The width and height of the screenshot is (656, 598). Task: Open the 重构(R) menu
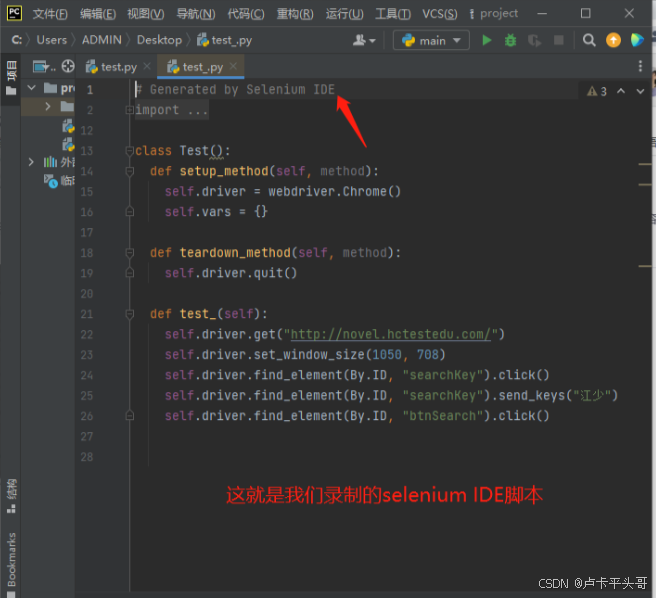[x=295, y=14]
